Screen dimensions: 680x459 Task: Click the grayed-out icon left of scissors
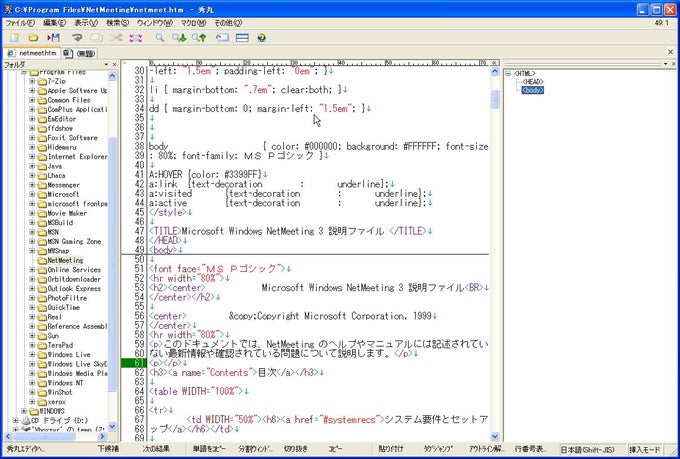[x=96, y=38]
